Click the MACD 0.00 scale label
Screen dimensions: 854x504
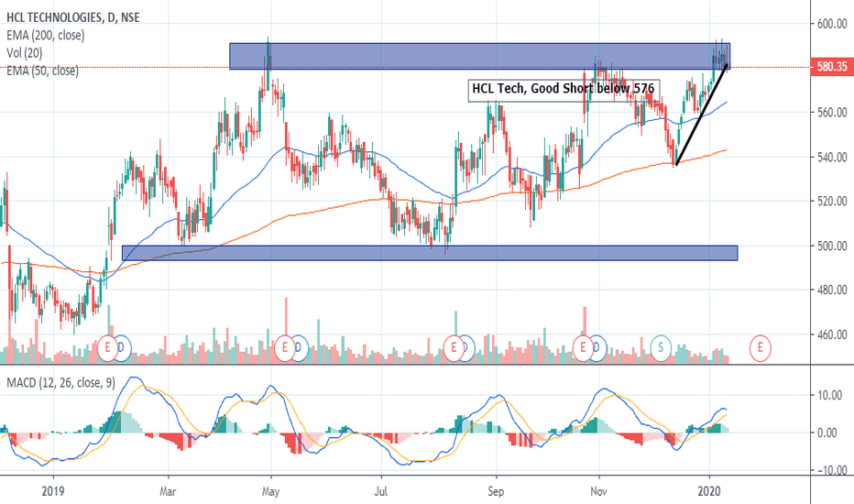pyautogui.click(x=827, y=433)
